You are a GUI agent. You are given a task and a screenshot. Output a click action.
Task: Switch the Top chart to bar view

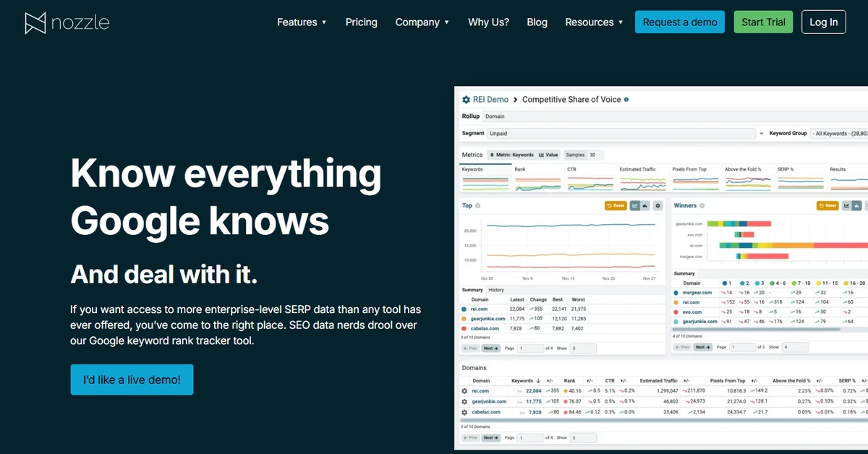coord(645,206)
